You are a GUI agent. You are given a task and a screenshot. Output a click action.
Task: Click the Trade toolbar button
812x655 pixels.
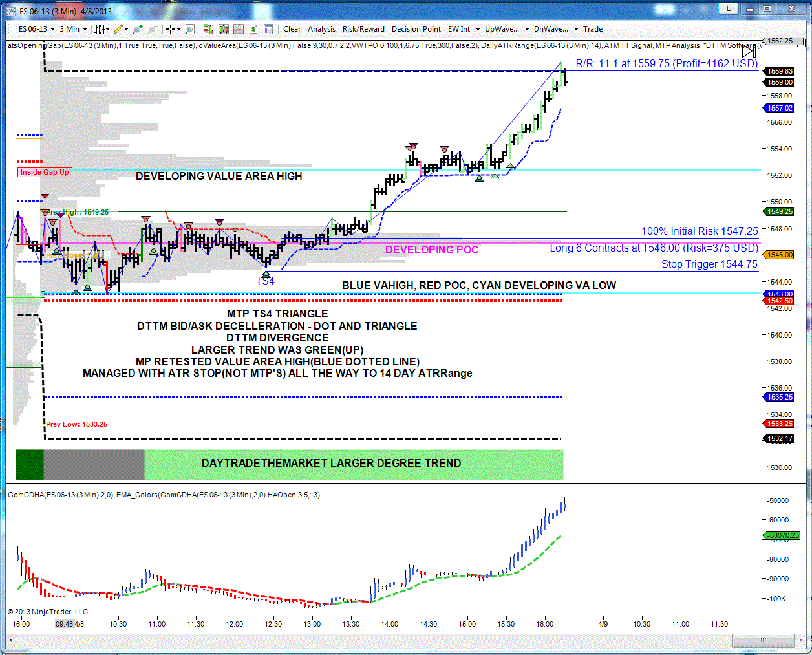[593, 29]
